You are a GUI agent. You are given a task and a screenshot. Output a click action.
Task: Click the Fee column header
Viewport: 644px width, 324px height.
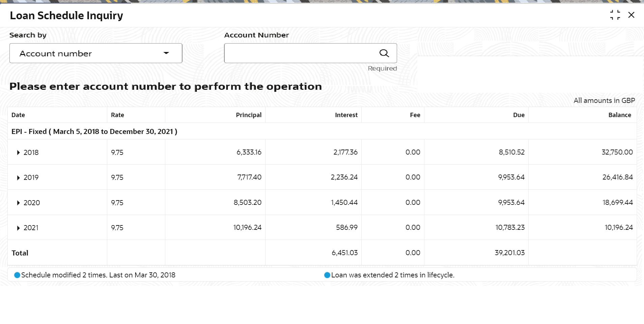click(415, 115)
